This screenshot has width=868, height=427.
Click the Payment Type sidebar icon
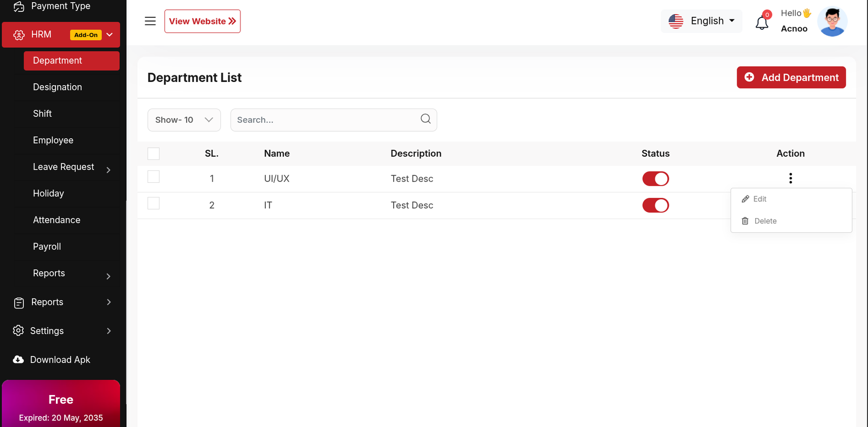pos(19,7)
